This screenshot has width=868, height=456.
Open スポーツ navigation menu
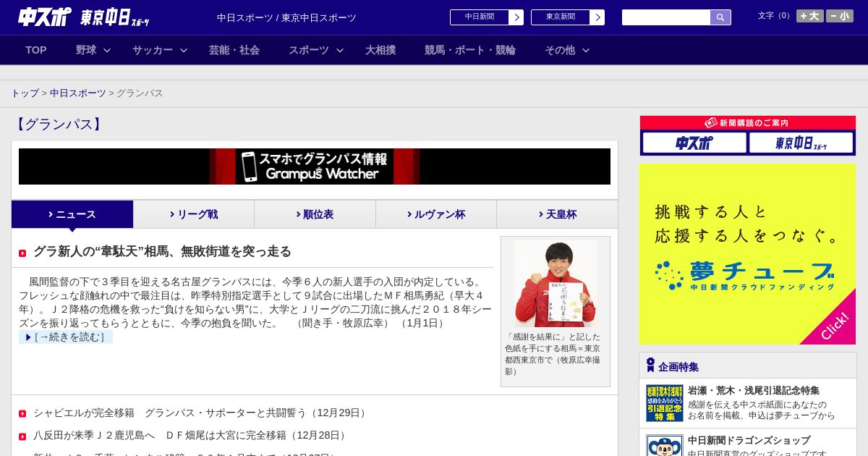point(309,50)
